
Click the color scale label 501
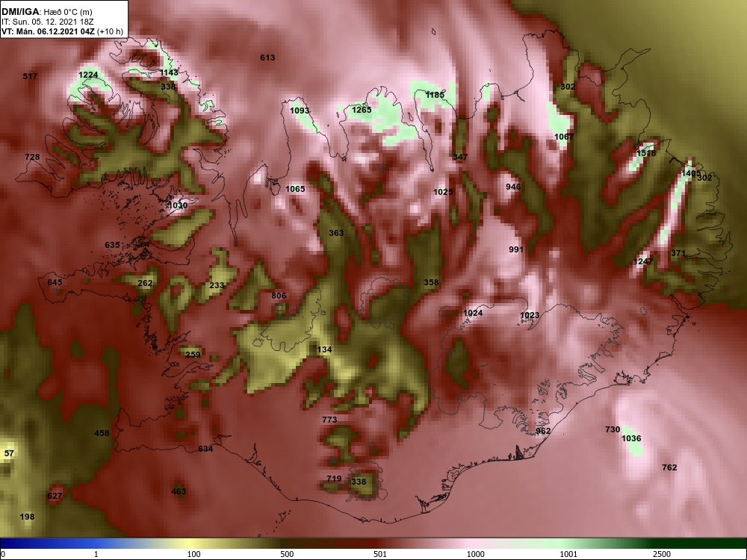tap(379, 554)
